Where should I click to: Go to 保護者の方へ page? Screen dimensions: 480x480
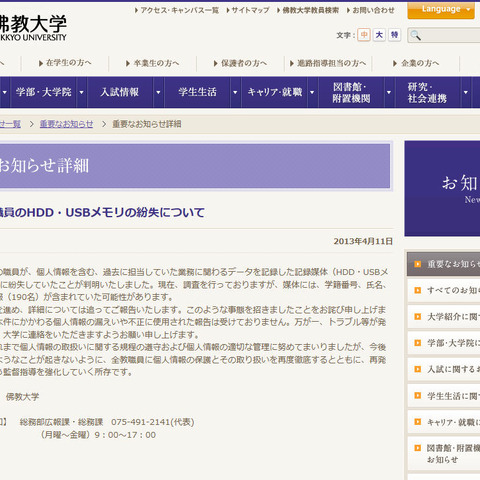pyautogui.click(x=240, y=63)
